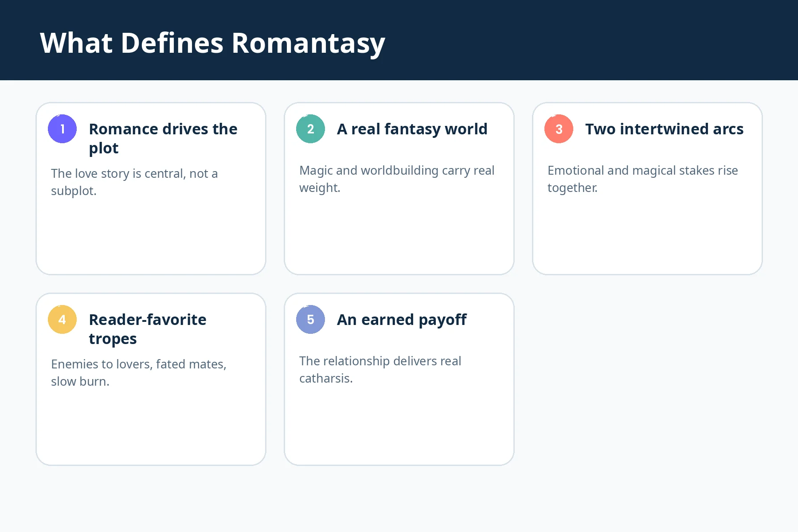
Task: Click the 'Romance drives the plot' heading
Action: click(163, 138)
